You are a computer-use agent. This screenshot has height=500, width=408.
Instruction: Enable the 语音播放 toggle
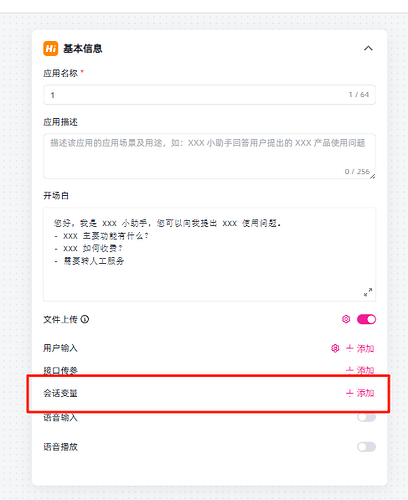(x=366, y=447)
